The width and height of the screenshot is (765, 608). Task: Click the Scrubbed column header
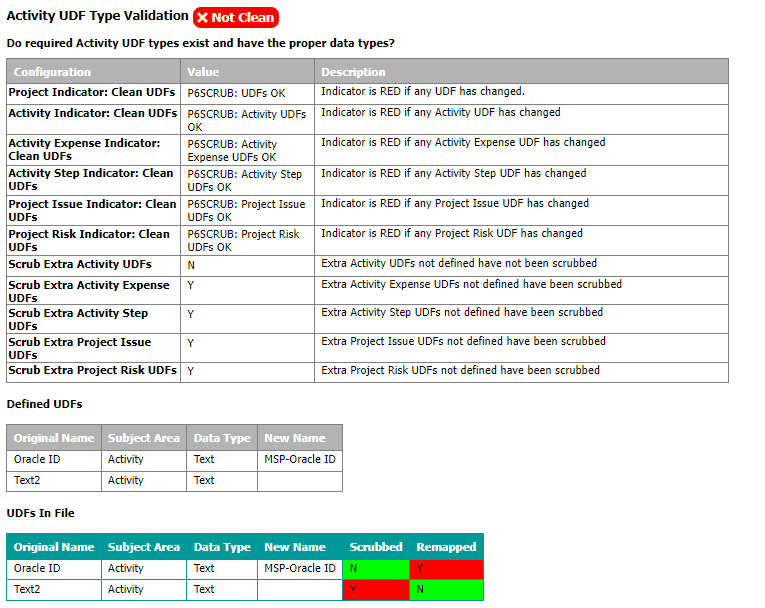(x=376, y=547)
